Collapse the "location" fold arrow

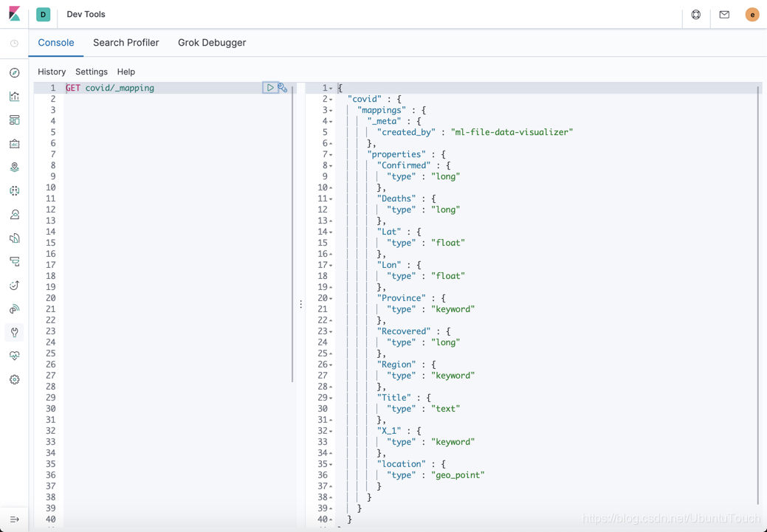pyautogui.click(x=331, y=464)
